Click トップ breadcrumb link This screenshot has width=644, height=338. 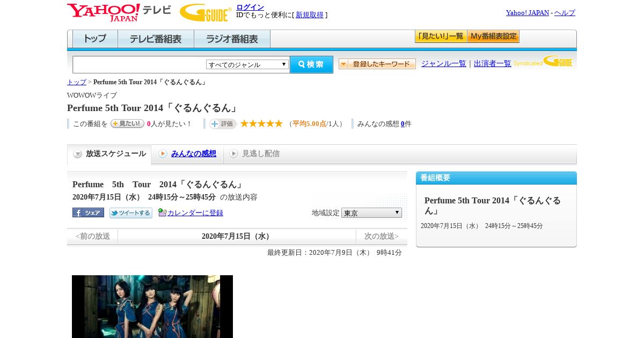tap(77, 82)
